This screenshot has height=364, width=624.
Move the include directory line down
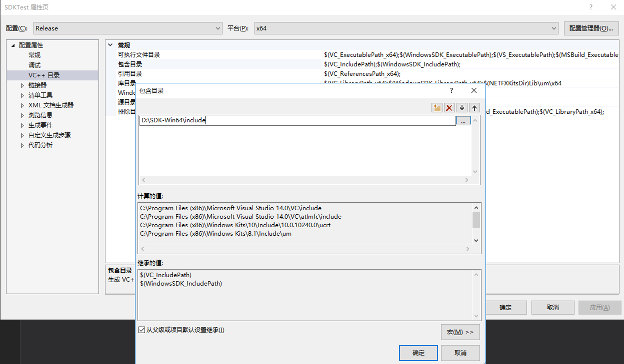462,107
